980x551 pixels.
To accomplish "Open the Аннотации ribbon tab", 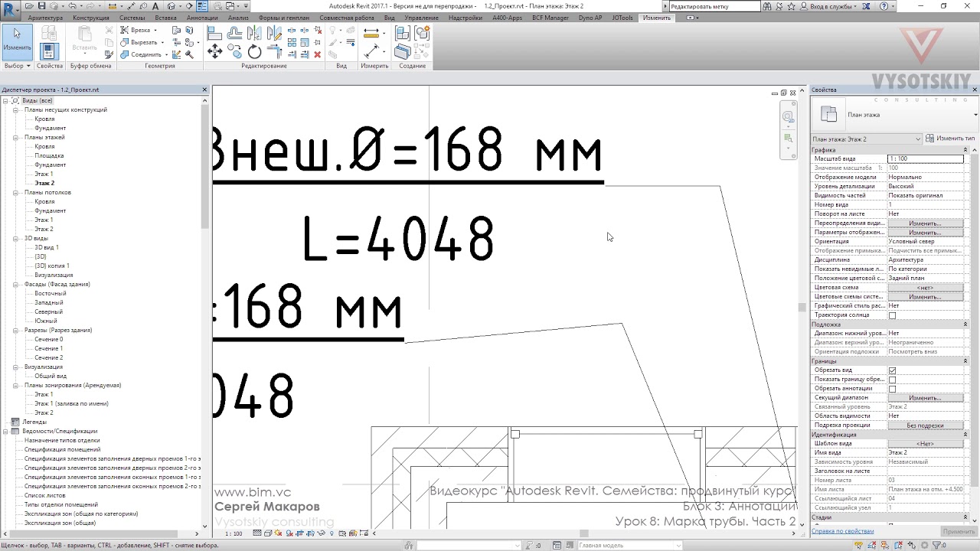I will (202, 18).
